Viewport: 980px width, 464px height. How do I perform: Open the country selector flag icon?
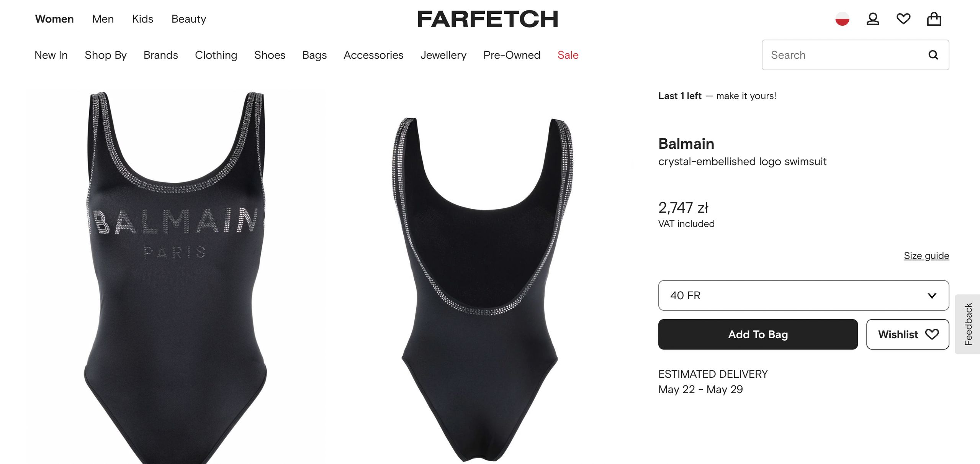[842, 19]
